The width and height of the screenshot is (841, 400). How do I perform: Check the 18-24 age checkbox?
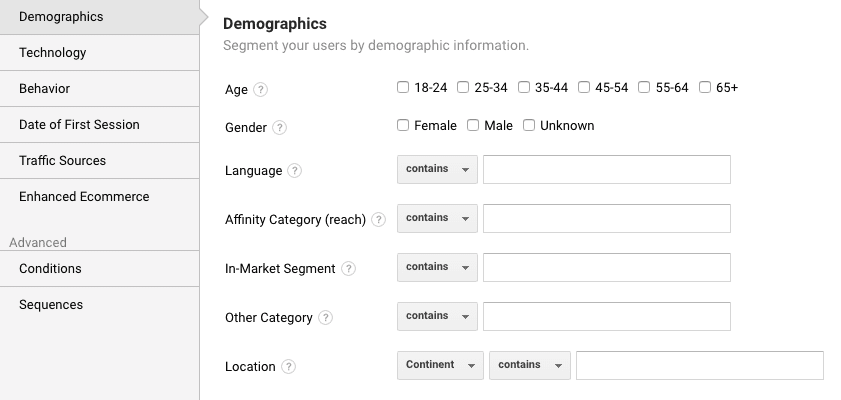click(x=404, y=87)
